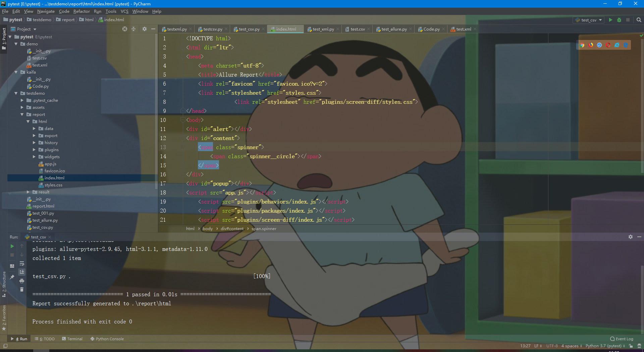This screenshot has height=352, width=644.
Task: Open the Event Log
Action: coord(622,339)
